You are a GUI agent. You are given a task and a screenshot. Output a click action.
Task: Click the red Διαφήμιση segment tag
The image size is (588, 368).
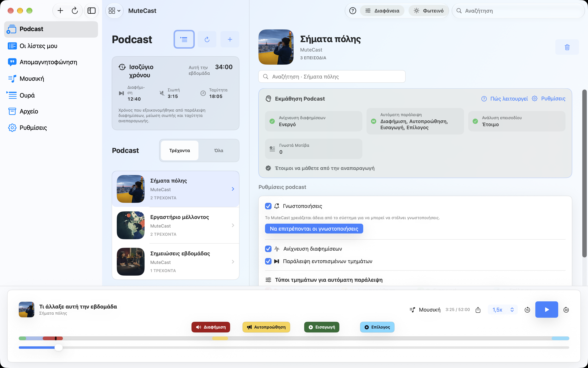click(x=211, y=327)
